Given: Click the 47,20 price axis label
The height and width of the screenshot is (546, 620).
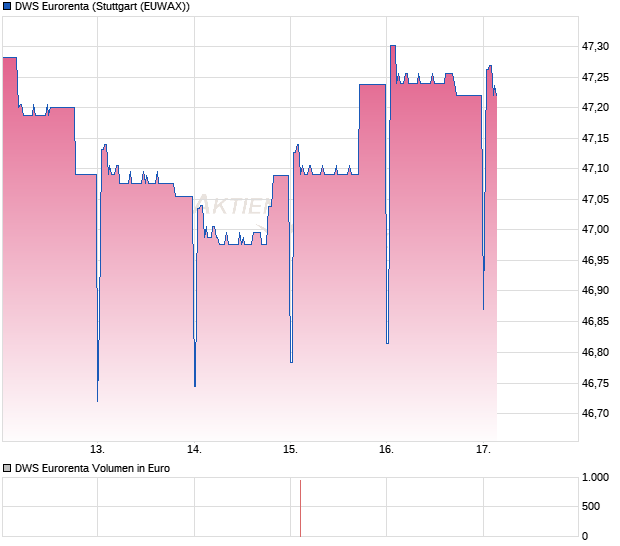Looking at the screenshot, I should 595,108.
